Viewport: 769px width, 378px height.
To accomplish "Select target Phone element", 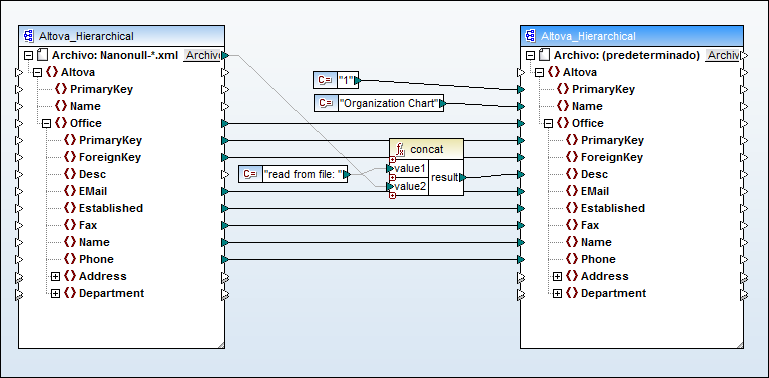I will tap(598, 259).
